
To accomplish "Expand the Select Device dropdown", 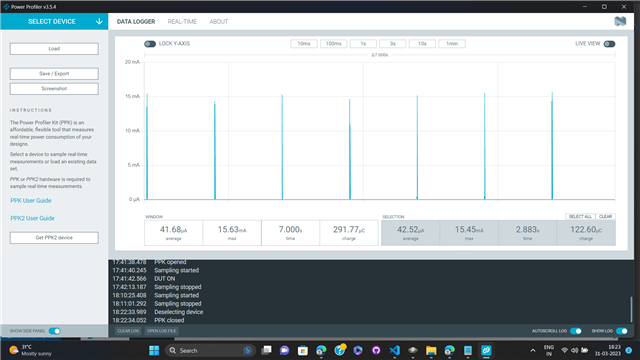I will [x=54, y=22].
